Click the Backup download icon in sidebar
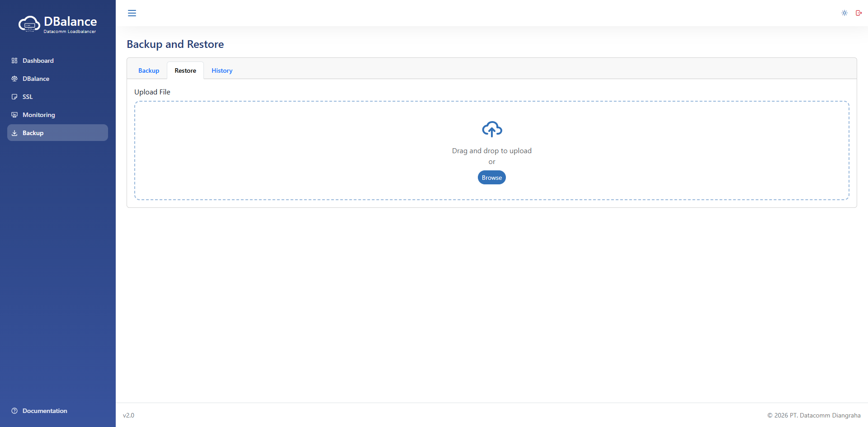 point(14,133)
